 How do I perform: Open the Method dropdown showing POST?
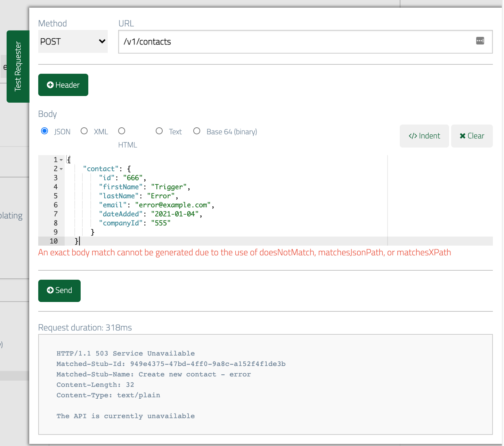coord(73,41)
